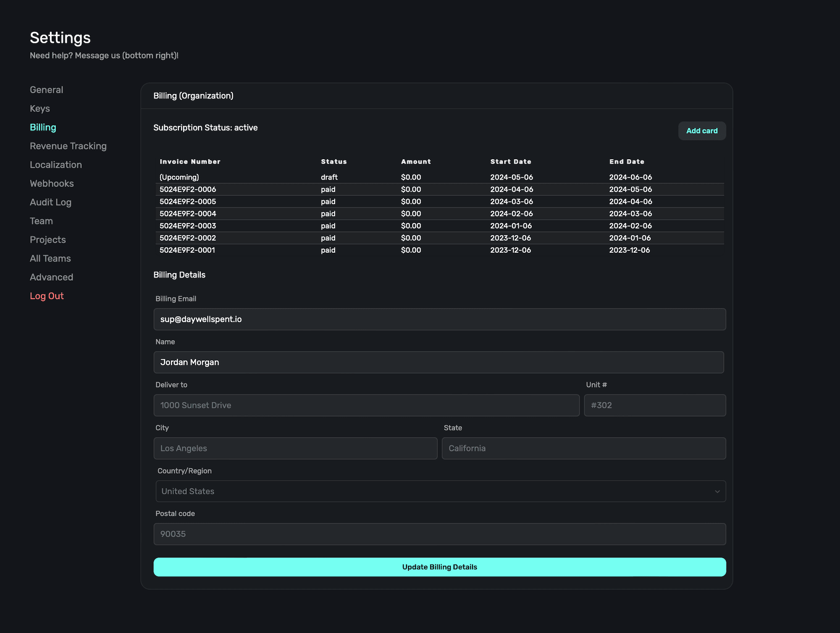Click the Postal code input field
The height and width of the screenshot is (633, 840).
(x=439, y=534)
